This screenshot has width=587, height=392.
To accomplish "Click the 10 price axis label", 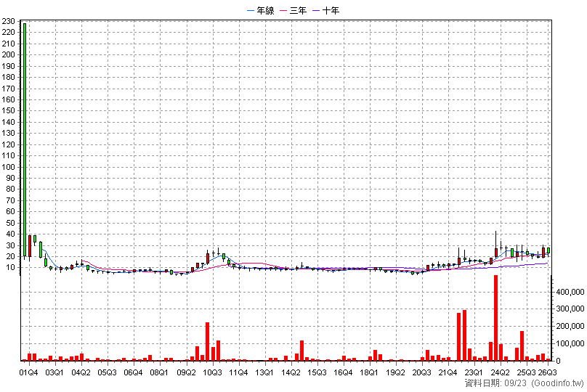I will pos(10,267).
